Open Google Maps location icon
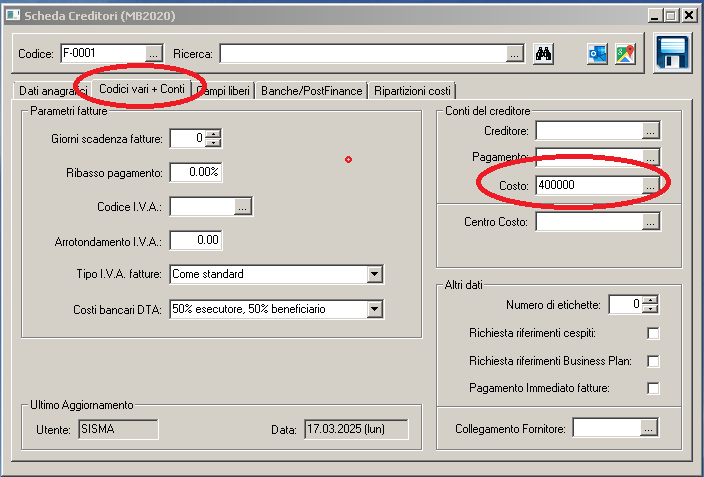The height and width of the screenshot is (477, 704). tap(625, 54)
